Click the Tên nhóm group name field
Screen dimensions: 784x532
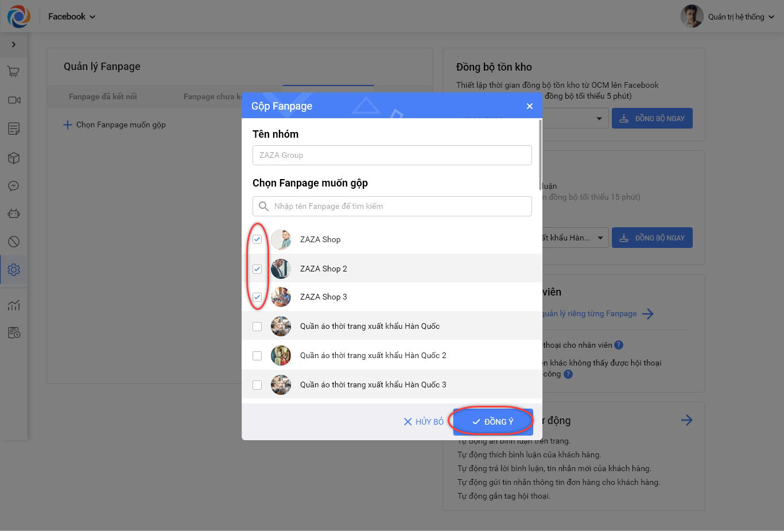392,155
